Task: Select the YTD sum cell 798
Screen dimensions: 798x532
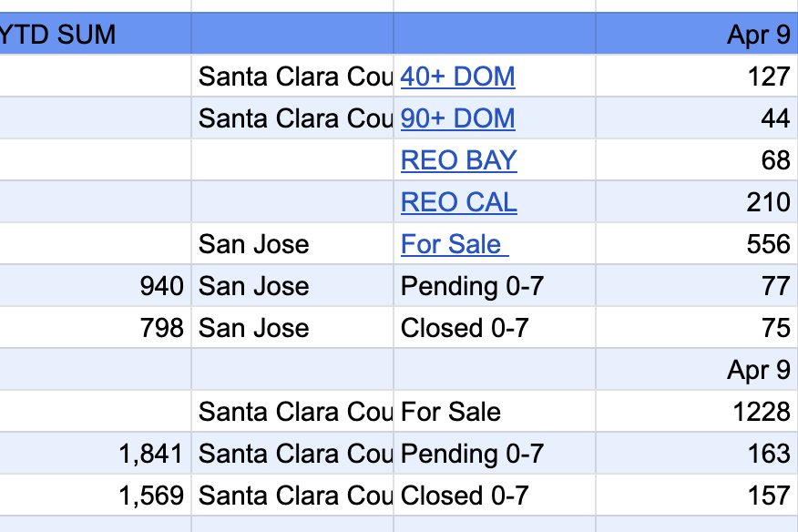Action: (x=96, y=327)
